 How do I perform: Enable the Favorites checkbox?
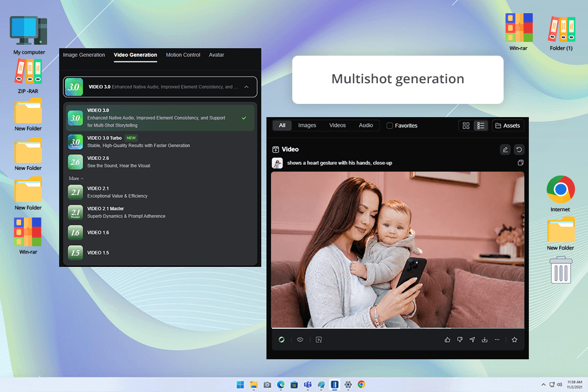click(390, 126)
